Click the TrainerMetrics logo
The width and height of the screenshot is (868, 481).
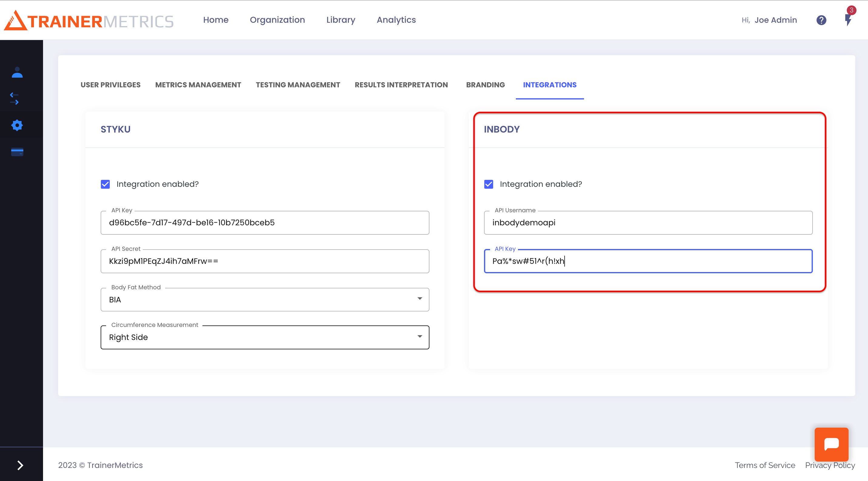point(88,20)
